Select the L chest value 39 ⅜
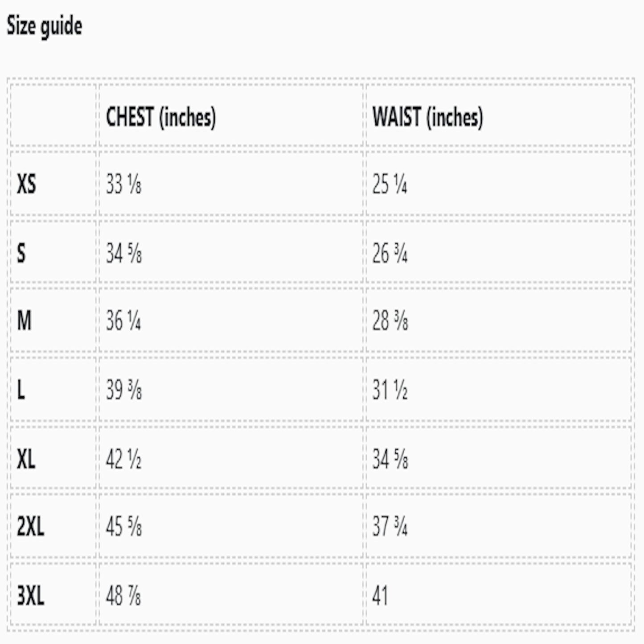The image size is (644, 644). pos(123,390)
